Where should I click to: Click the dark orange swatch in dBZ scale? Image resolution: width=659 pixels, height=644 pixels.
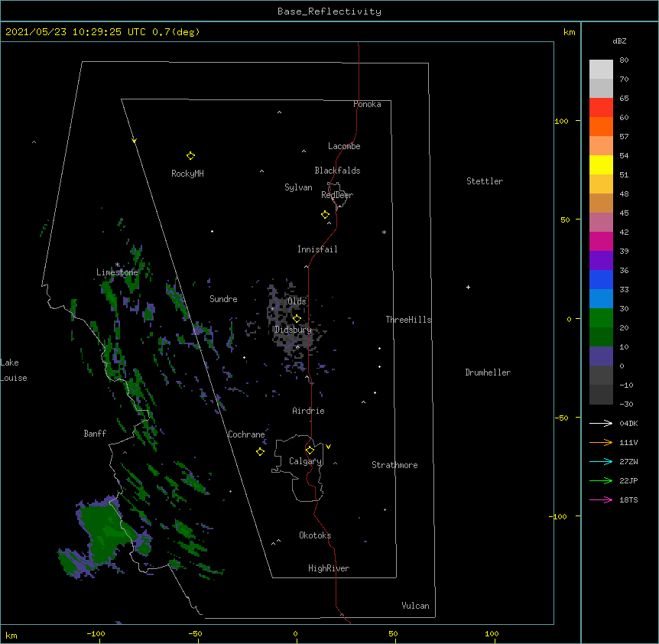601,126
